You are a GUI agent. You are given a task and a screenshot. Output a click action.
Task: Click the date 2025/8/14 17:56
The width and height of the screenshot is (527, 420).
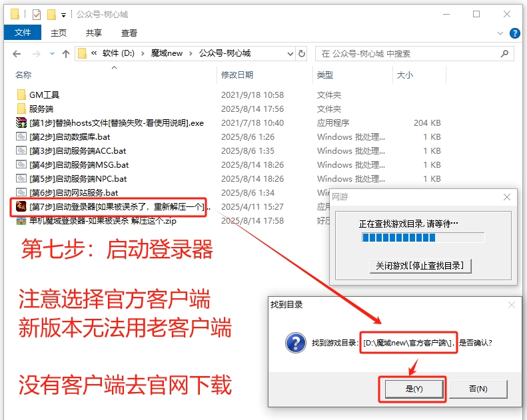(x=253, y=109)
